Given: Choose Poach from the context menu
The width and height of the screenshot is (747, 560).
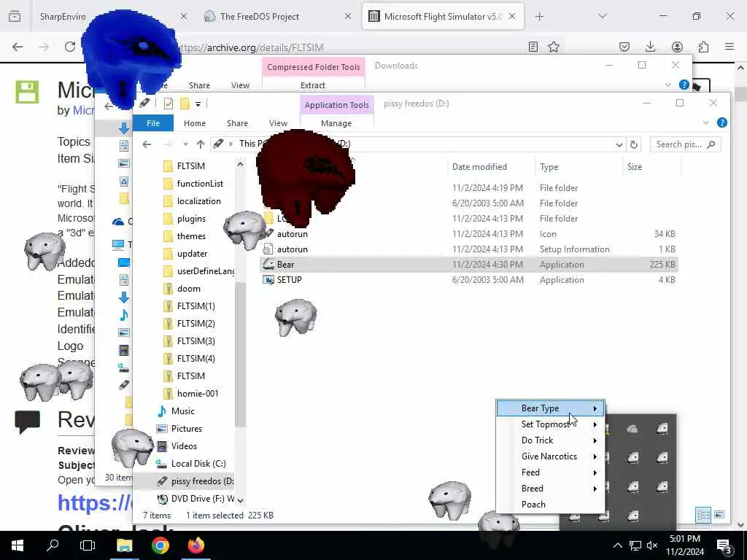Looking at the screenshot, I should (x=550, y=505).
